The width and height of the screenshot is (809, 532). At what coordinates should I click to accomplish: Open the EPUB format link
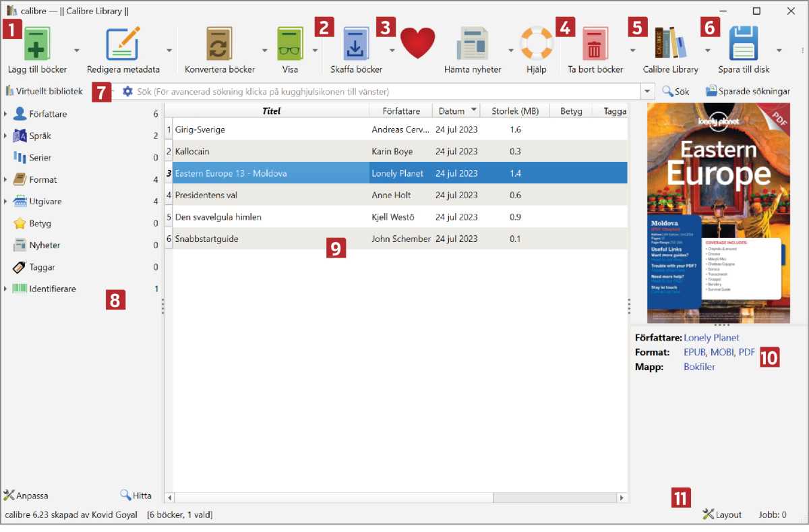(694, 352)
